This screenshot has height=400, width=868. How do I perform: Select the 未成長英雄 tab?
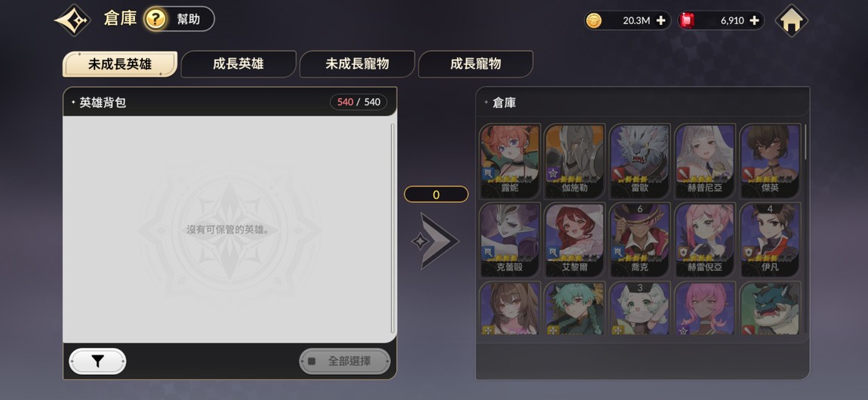pos(119,64)
